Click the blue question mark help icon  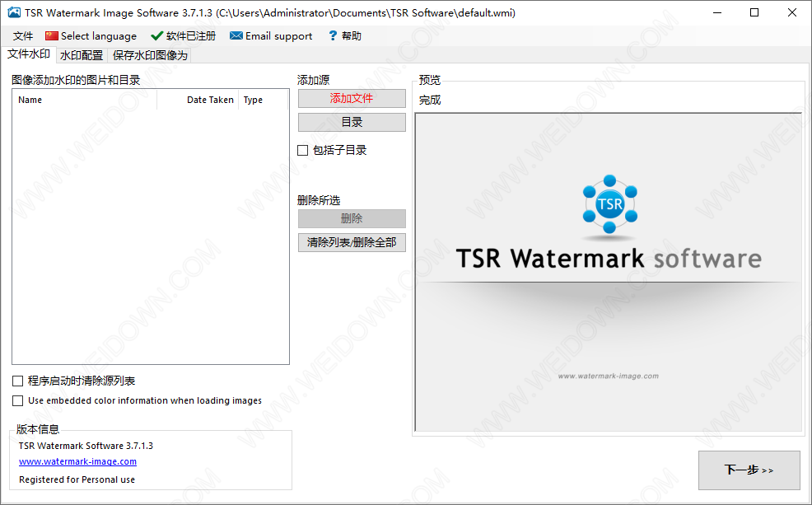333,35
